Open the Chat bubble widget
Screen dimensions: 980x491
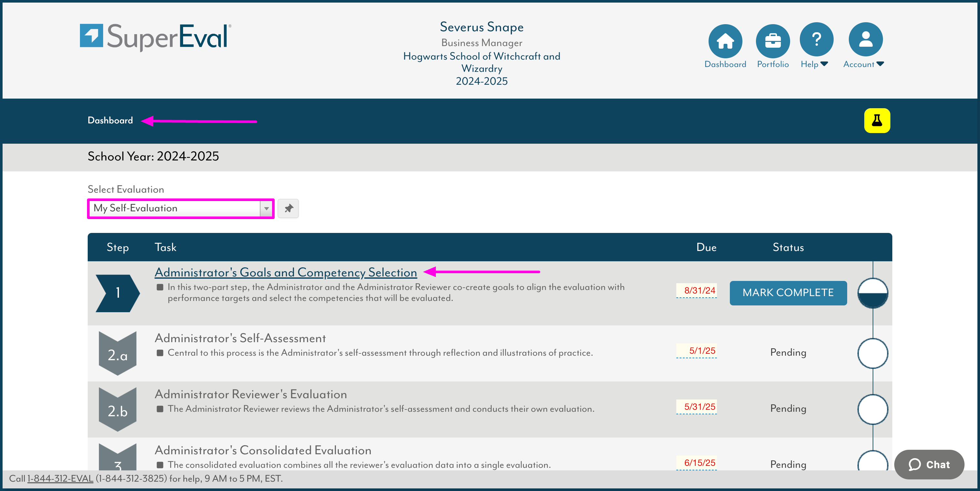929,464
